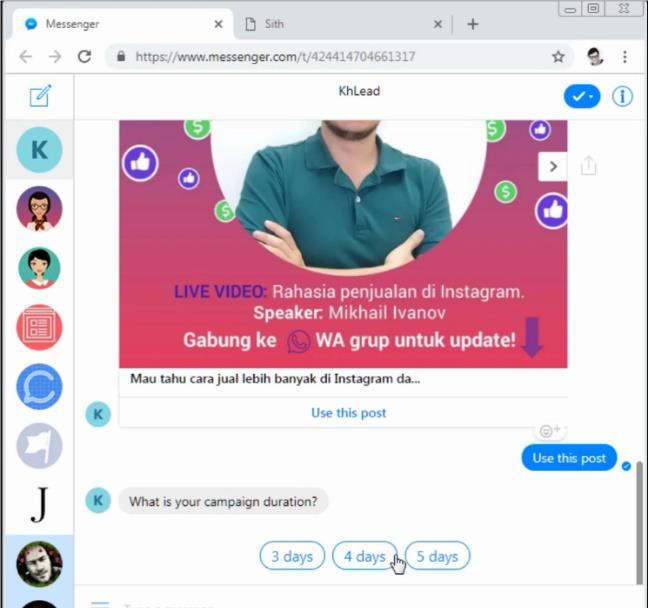
Task: Bookmark this page with star icon
Action: point(558,56)
